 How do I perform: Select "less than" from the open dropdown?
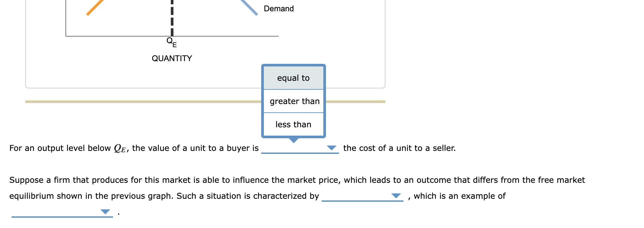tap(293, 124)
